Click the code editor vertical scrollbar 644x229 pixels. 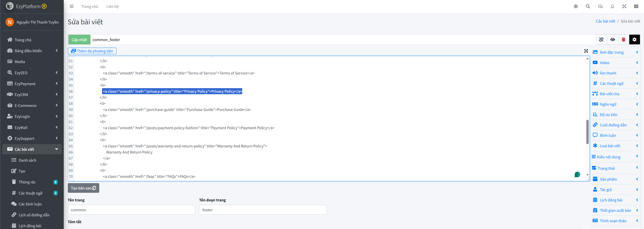pos(587,132)
